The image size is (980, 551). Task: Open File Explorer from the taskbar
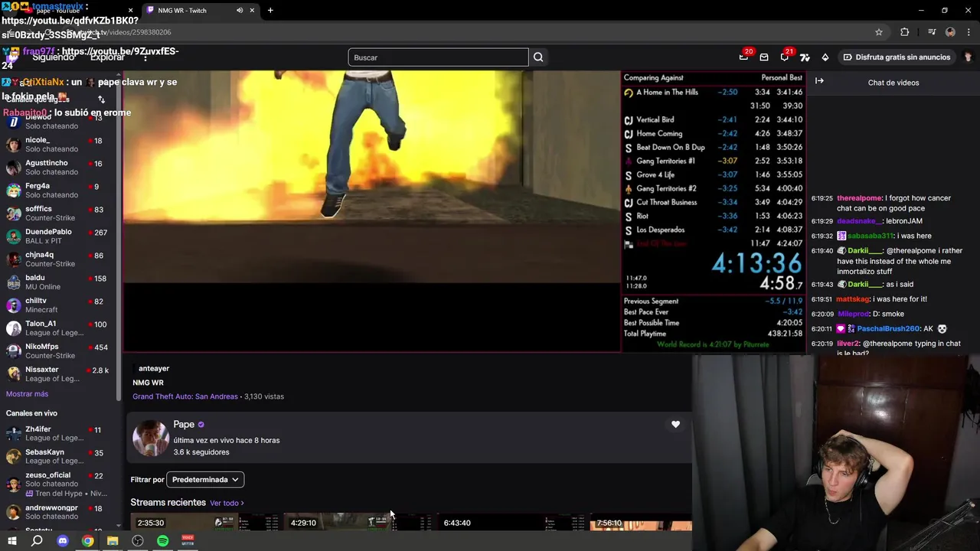click(113, 541)
